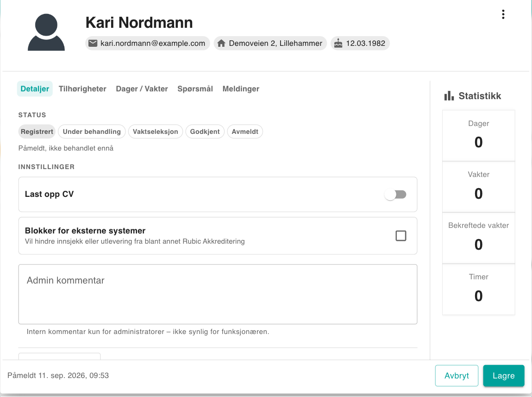Focus the Admin kommentar text field
This screenshot has height=397, width=532.
tap(218, 294)
